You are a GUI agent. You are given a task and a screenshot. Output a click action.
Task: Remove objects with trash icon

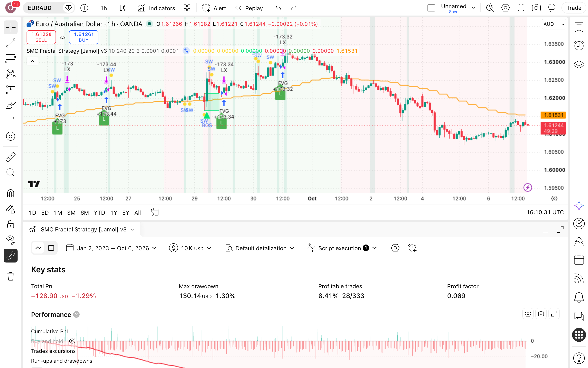(10, 276)
